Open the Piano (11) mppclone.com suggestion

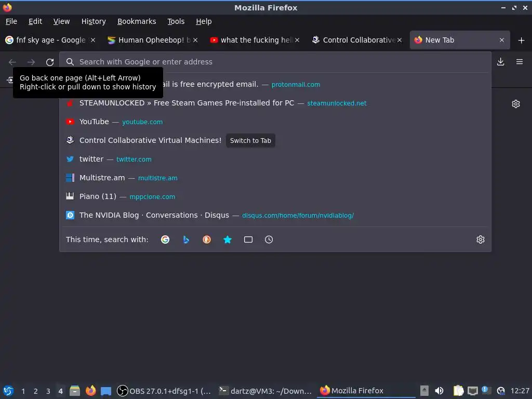tap(275, 196)
